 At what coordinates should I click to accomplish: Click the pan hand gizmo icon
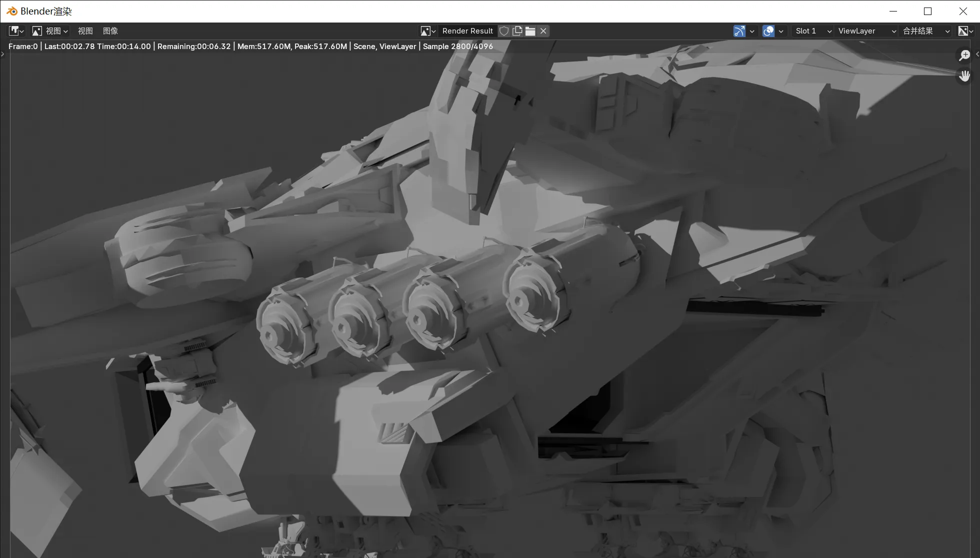click(x=964, y=76)
